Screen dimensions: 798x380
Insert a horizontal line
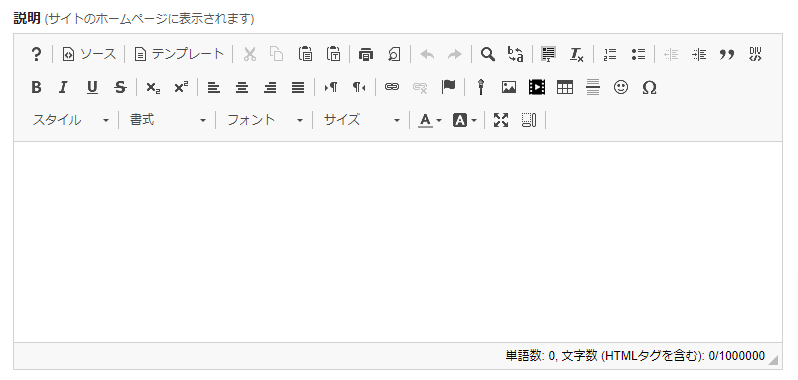[592, 87]
